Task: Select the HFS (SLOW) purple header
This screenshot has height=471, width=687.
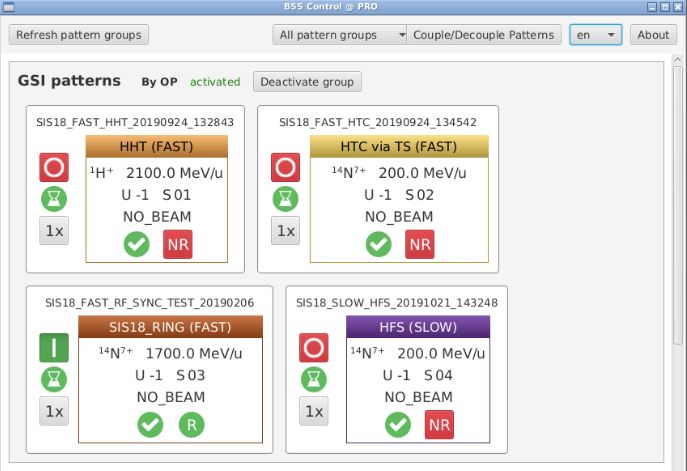Action: [x=417, y=327]
